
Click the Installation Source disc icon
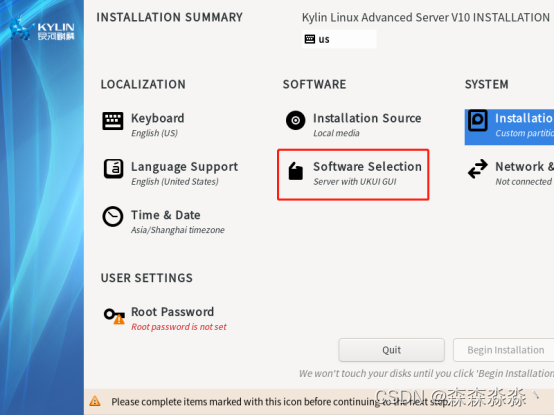[295, 121]
